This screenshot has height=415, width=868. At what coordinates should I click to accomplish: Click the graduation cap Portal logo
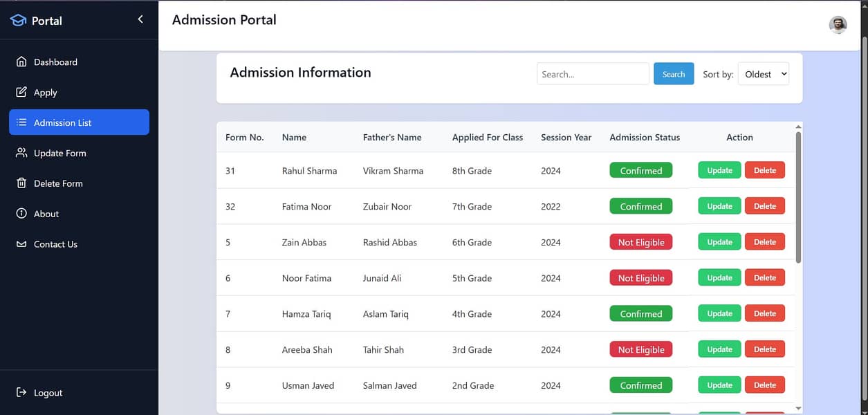point(18,20)
